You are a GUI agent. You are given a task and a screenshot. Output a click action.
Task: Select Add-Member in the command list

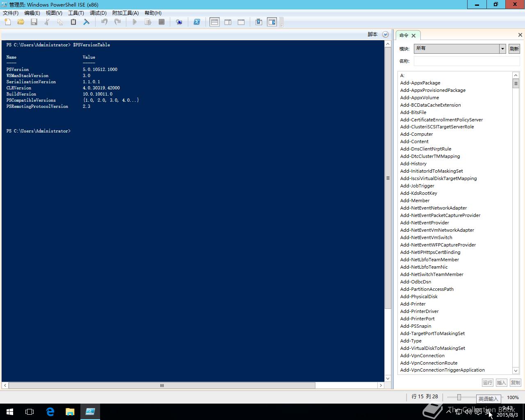pyautogui.click(x=415, y=201)
